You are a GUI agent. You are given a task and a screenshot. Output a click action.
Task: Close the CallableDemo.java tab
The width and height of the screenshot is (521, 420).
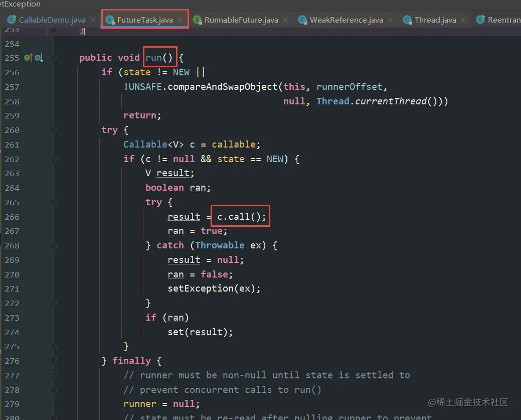(x=93, y=20)
